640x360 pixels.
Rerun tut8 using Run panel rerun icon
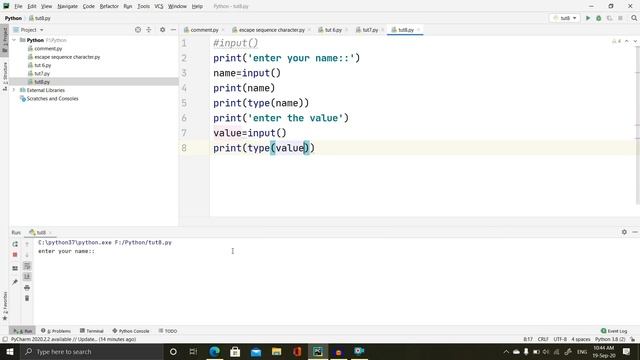point(15,244)
